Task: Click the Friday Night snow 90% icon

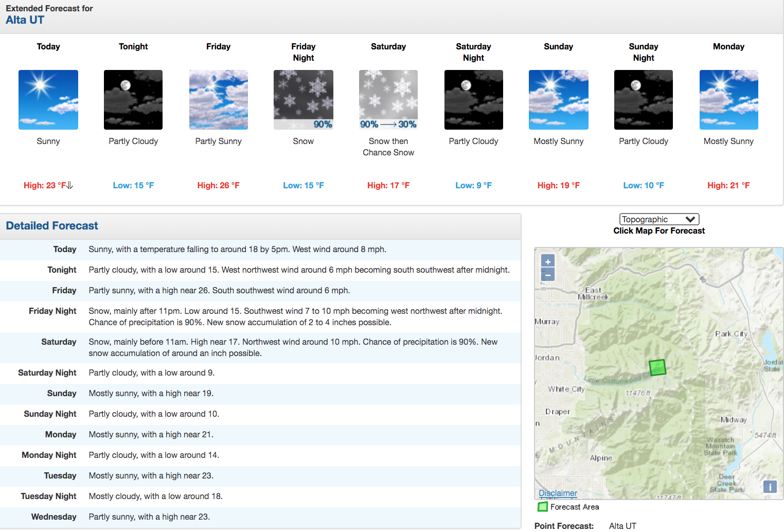Action: (304, 100)
